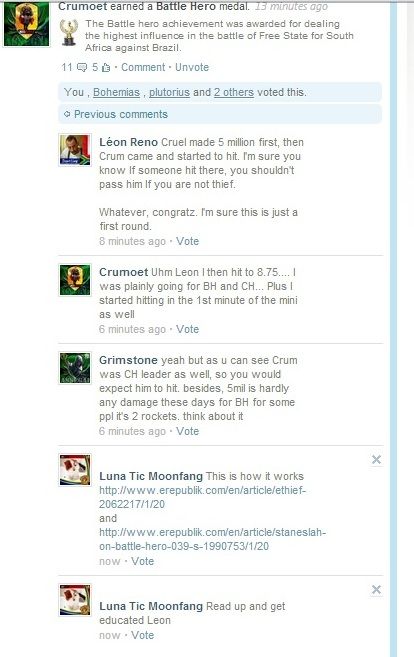This screenshot has width=414, height=657.
Task: Vote on Léon Reno's comment
Action: coord(187,241)
